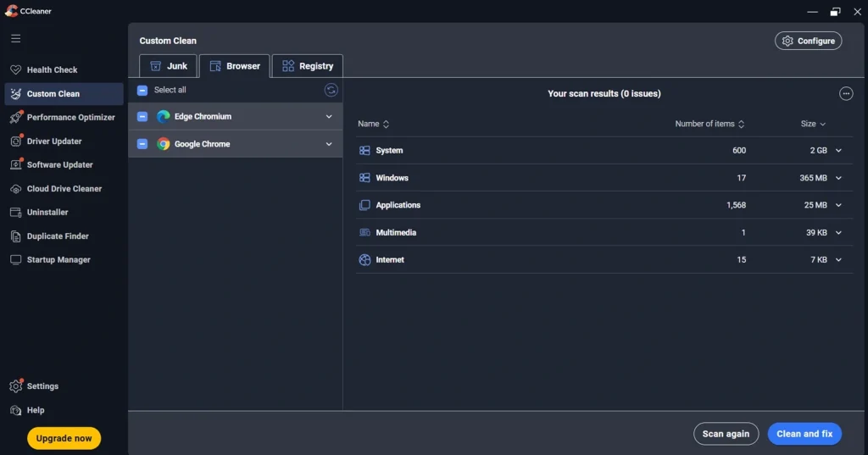Click the Google Chrome browser logo
This screenshot has width=868, height=455.
(x=164, y=144)
